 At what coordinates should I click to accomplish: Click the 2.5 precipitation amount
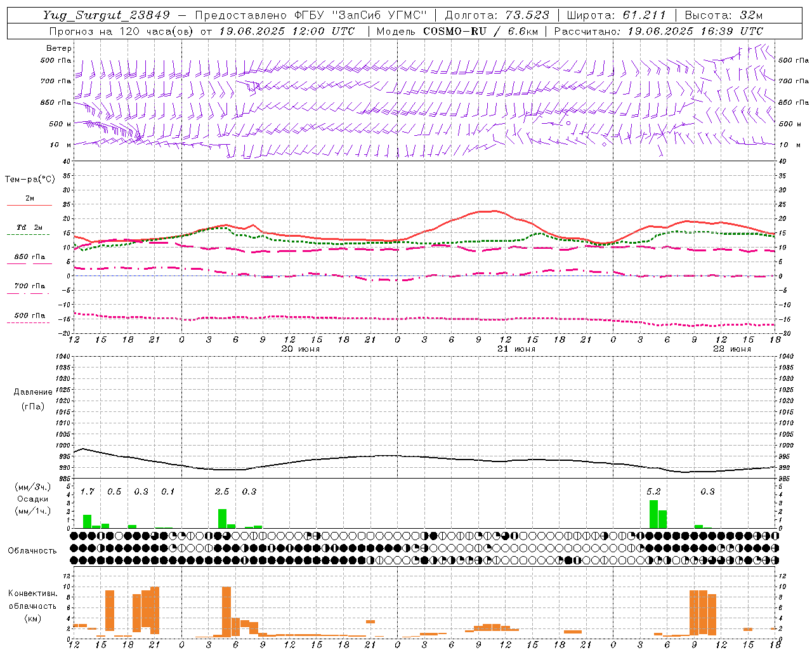(222, 491)
